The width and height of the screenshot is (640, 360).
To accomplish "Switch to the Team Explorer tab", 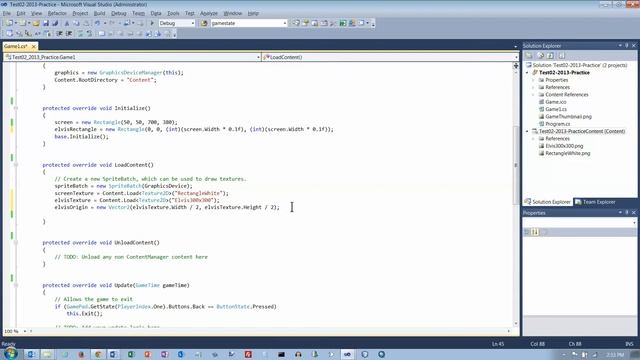I will 595,202.
